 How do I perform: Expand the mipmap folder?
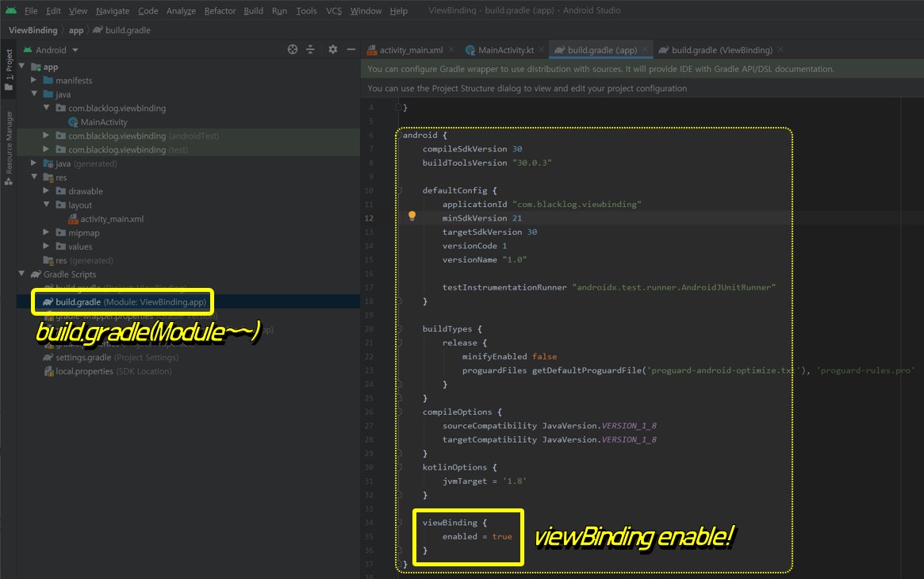tap(46, 232)
